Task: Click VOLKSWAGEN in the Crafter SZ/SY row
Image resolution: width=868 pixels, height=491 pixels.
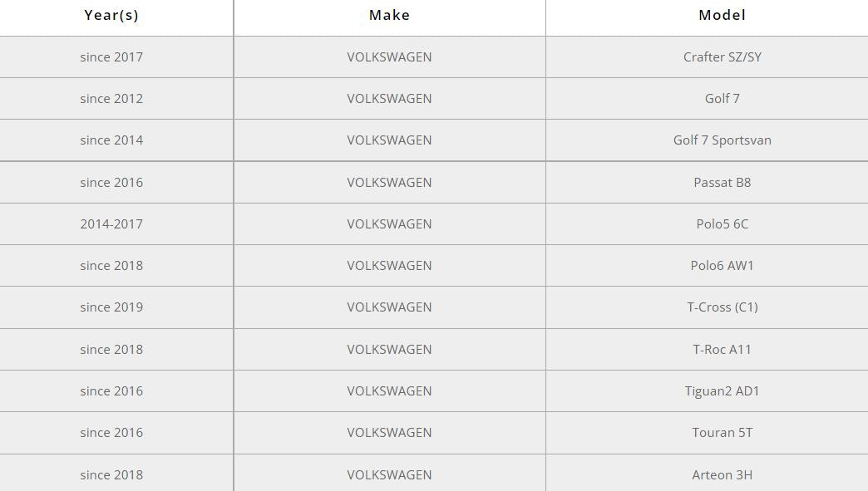Action: click(x=389, y=57)
